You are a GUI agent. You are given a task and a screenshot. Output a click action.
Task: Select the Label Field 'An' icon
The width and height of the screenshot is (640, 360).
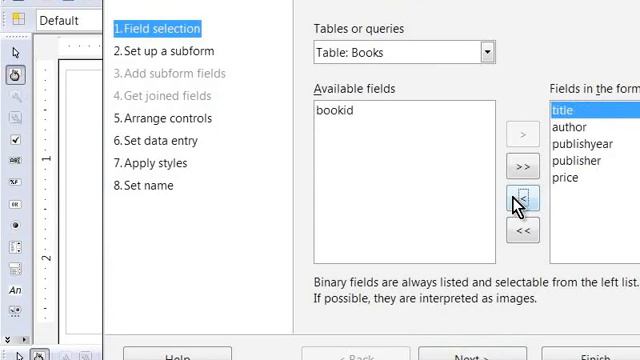[x=16, y=290]
